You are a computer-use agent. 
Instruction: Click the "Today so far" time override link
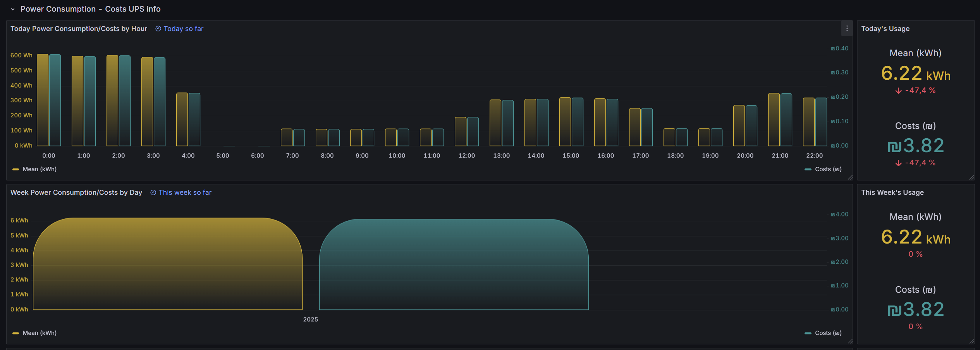[x=183, y=29]
